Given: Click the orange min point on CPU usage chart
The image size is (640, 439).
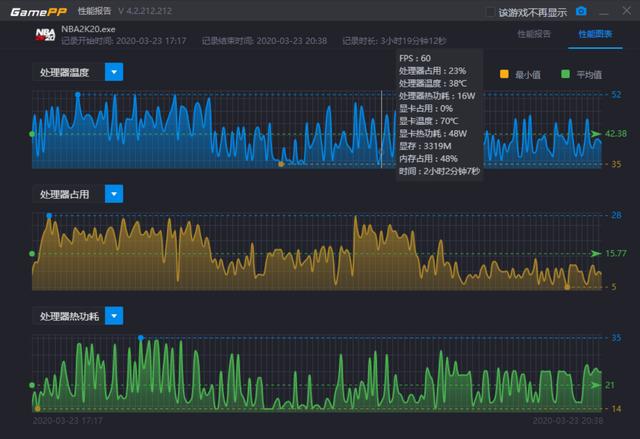Looking at the screenshot, I should 567,287.
